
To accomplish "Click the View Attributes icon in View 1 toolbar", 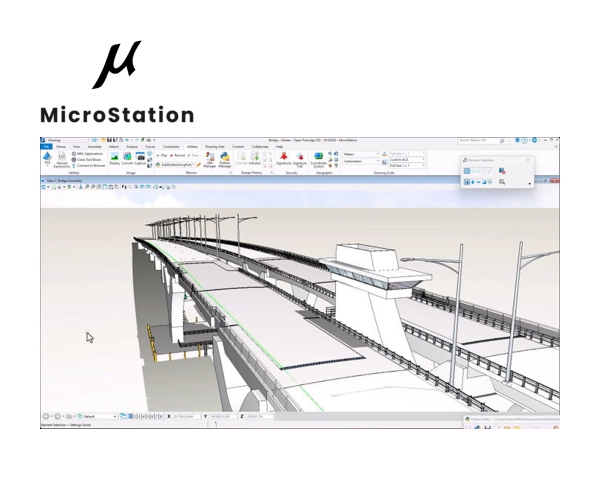I will pyautogui.click(x=43, y=187).
